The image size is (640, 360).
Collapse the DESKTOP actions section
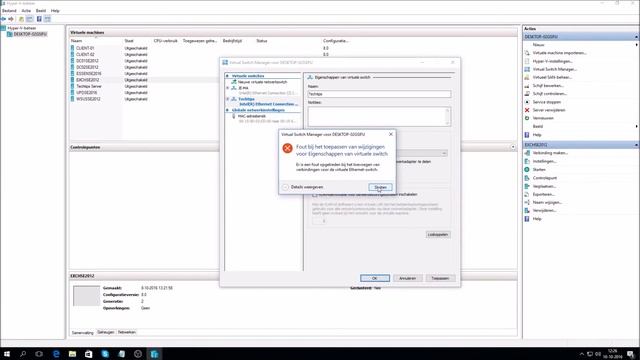pyautogui.click(x=637, y=37)
